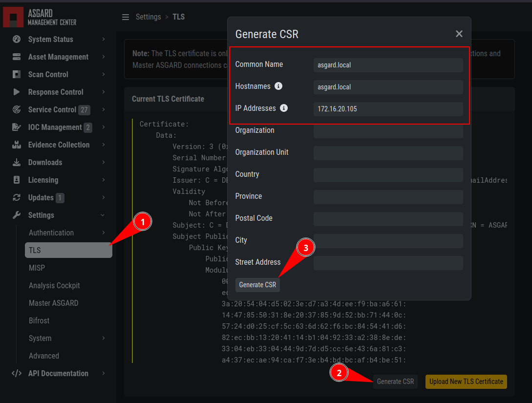Click the Service Control radar icon
Viewport: 532px width, 403px height.
coord(16,109)
